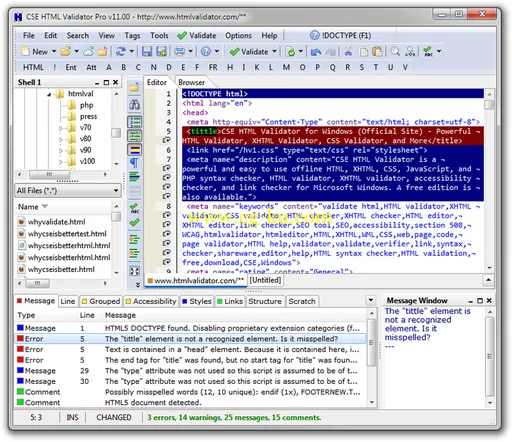Image resolution: width=512 pixels, height=442 pixels.
Task: Open the Open folder dropdown arrow
Action: (76, 52)
